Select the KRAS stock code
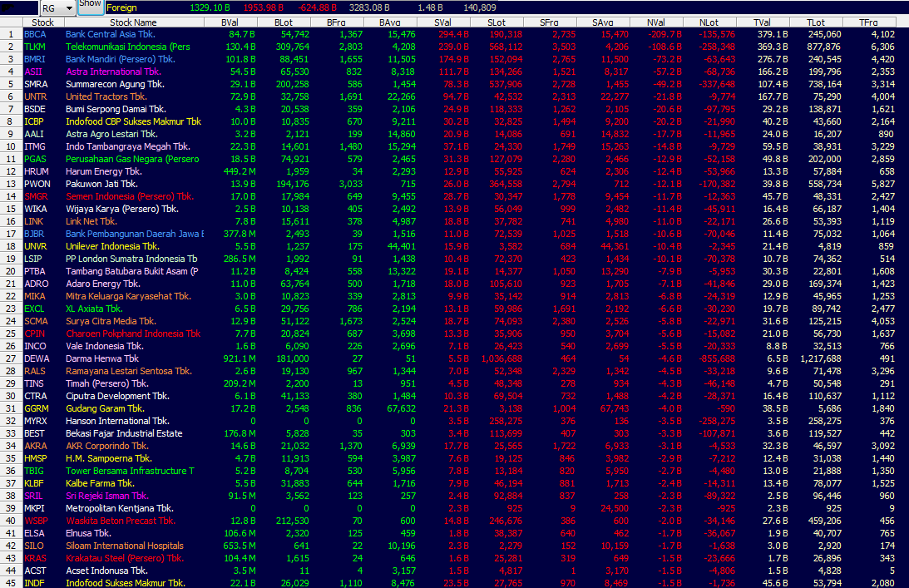The image size is (909, 588). click(x=36, y=558)
